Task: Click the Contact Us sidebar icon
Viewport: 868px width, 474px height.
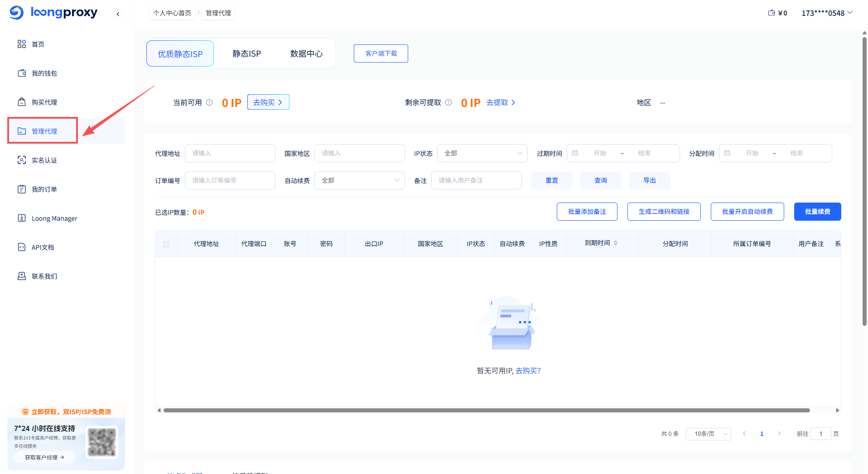Action: (21, 276)
